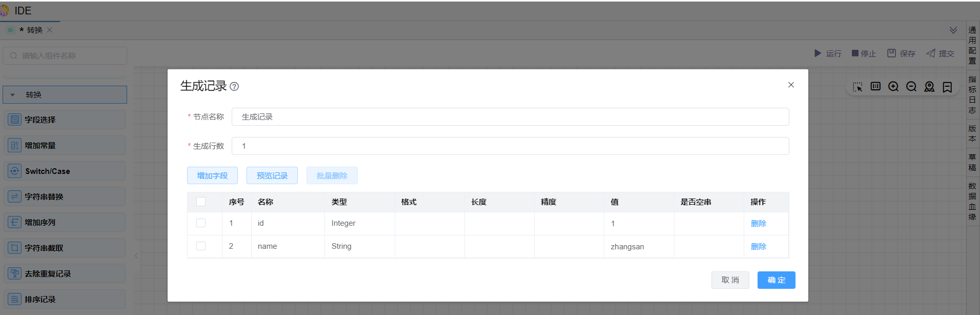Tick the checkbox for the id row
Viewport: 980px width, 315px height.
[201, 223]
